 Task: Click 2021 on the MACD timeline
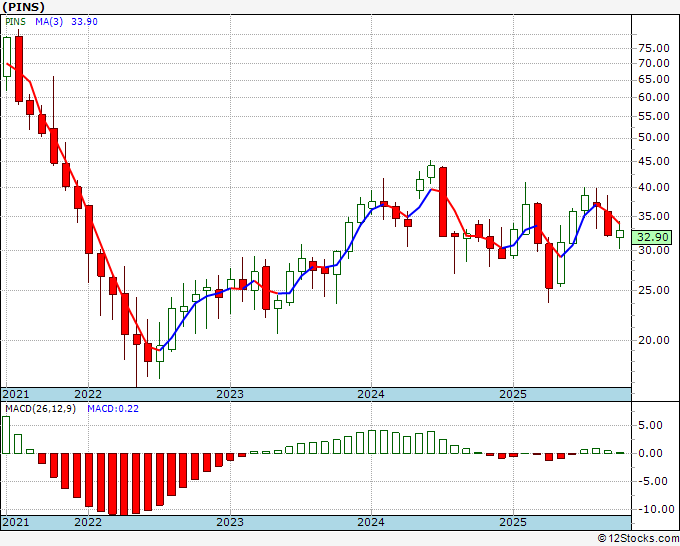16,522
